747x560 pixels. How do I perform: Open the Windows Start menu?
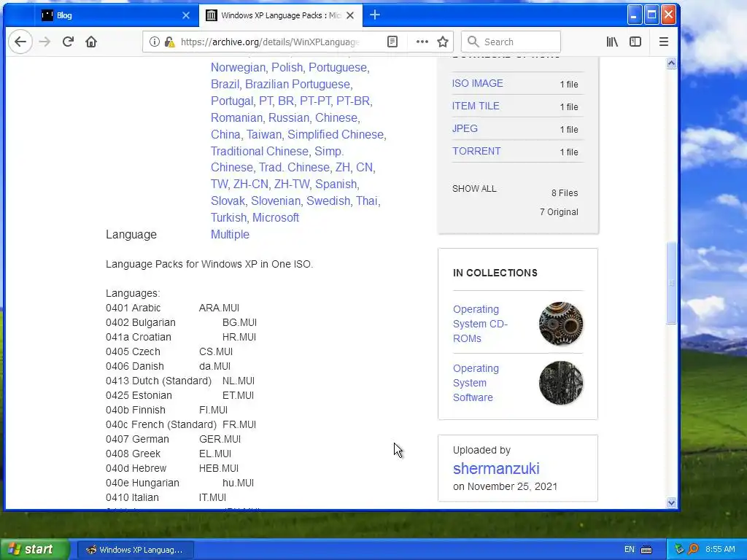pos(34,550)
